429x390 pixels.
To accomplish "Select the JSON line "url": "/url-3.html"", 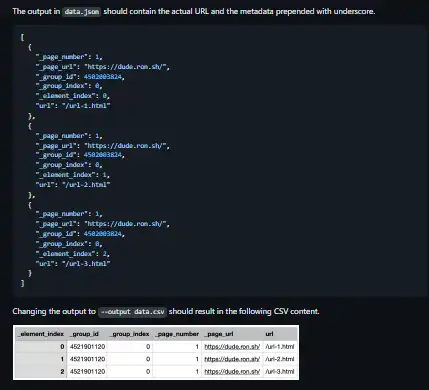I will (x=73, y=263).
